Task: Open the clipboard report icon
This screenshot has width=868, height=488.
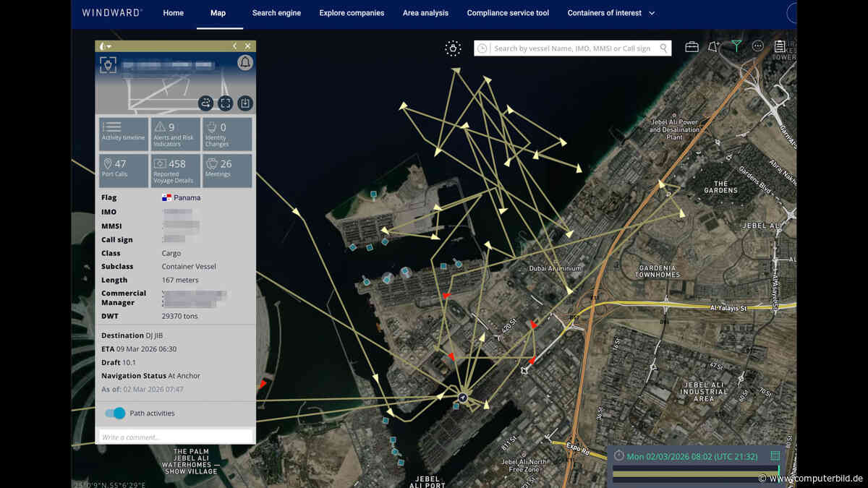Action: point(780,47)
